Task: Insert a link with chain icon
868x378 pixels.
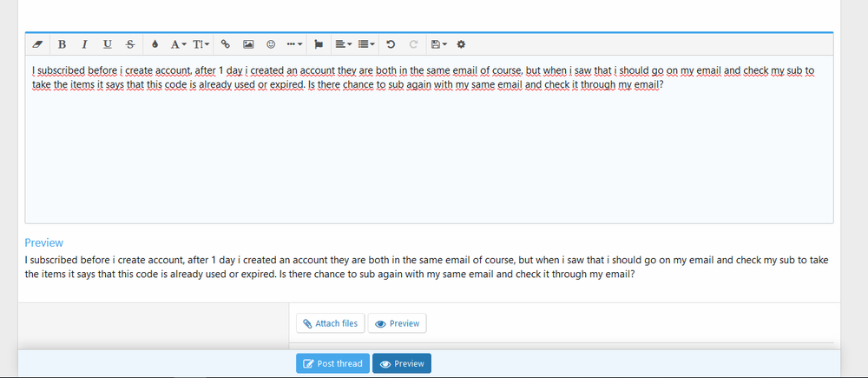Action: [x=226, y=43]
